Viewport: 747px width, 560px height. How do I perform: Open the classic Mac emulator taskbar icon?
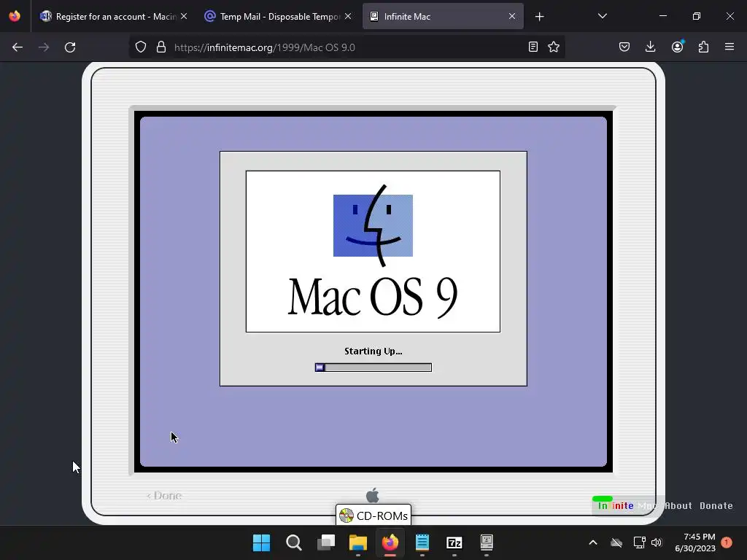[x=487, y=542]
